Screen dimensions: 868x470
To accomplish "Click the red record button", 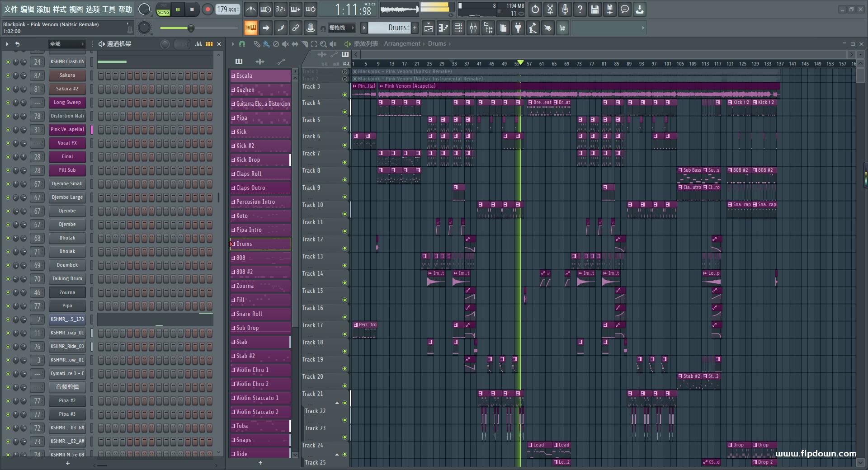I will pos(208,9).
